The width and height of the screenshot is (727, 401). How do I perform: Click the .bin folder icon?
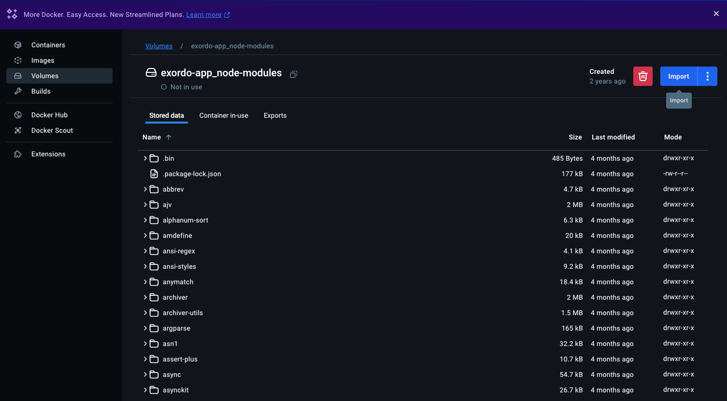154,159
